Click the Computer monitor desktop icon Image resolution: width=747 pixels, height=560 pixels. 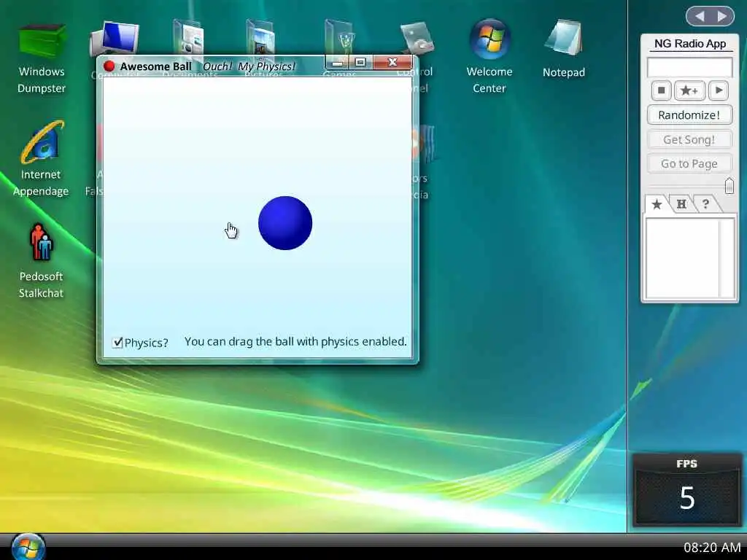115,38
